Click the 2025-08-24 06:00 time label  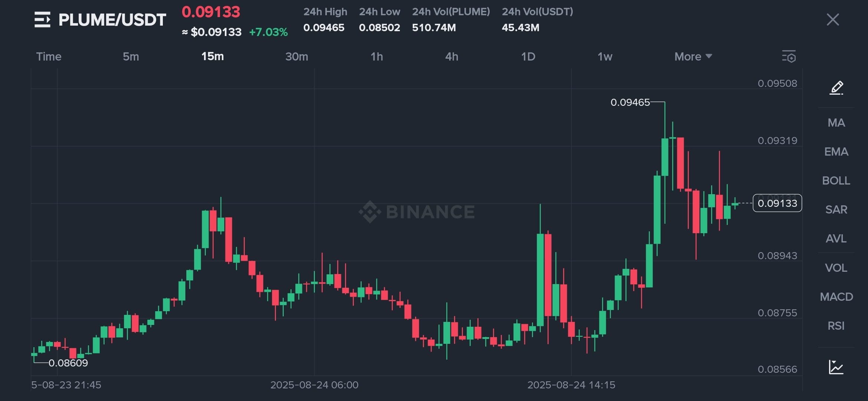click(x=314, y=385)
